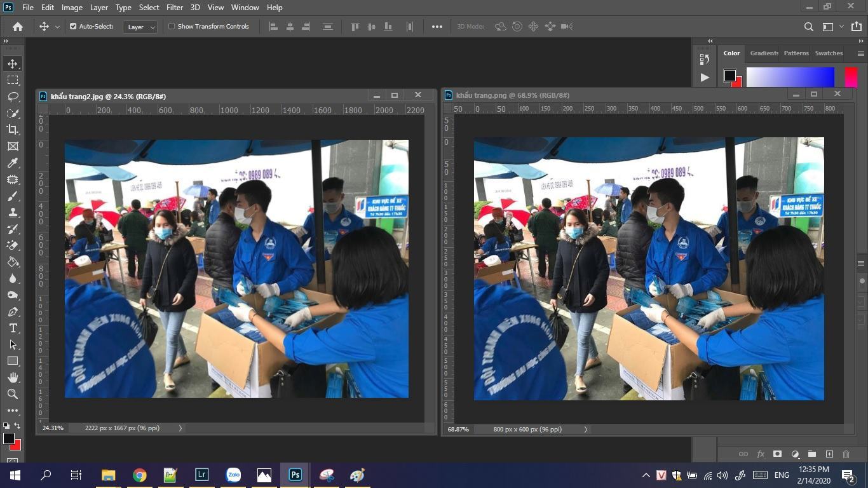Click the Home icon in options bar
This screenshot has height=488, width=868.
point(18,27)
